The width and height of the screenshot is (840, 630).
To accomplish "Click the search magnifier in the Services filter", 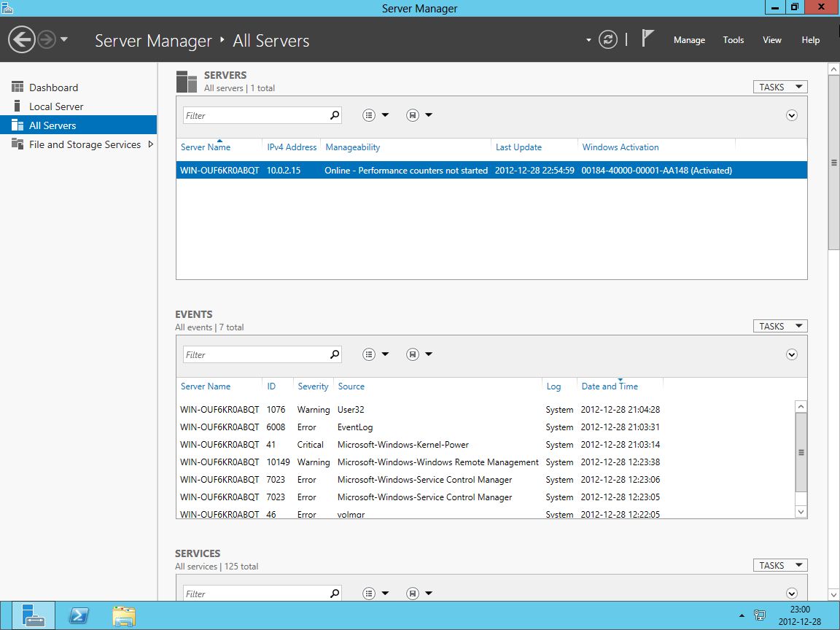I will pos(335,593).
